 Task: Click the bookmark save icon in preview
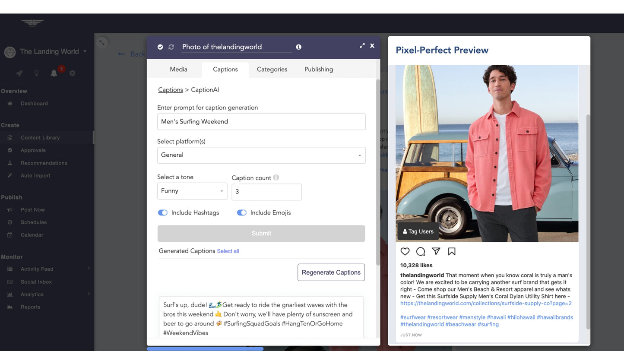pos(452,251)
